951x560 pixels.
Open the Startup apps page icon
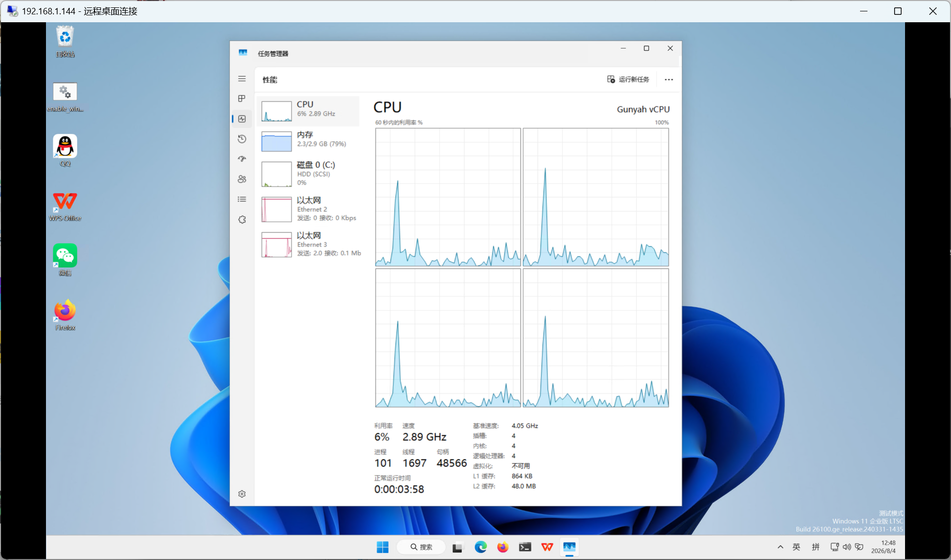click(x=242, y=159)
